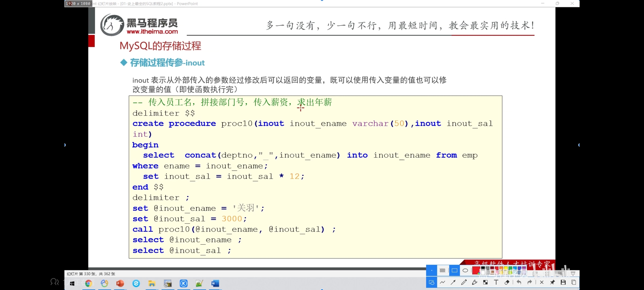Cancel the capture with X icon
The width and height of the screenshot is (644, 290).
(541, 282)
